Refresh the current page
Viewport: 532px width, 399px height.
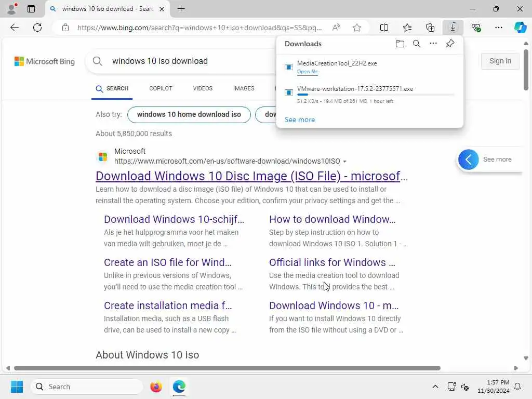tap(37, 28)
